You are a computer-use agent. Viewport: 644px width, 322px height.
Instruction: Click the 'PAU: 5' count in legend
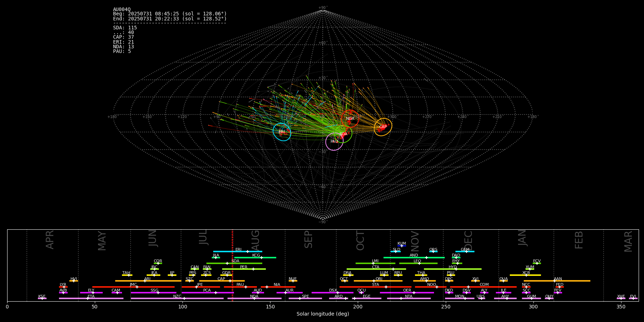pyautogui.click(x=122, y=51)
